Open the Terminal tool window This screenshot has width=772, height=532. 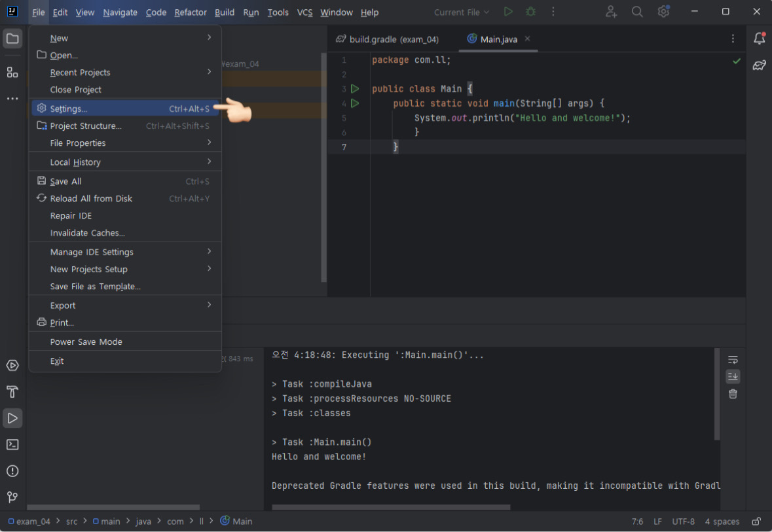click(x=12, y=444)
